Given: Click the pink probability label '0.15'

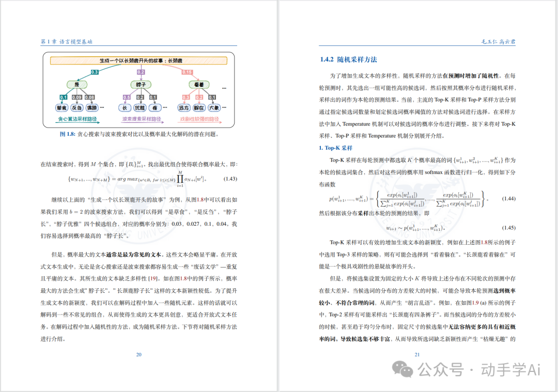Looking at the screenshot, I should (187, 72).
